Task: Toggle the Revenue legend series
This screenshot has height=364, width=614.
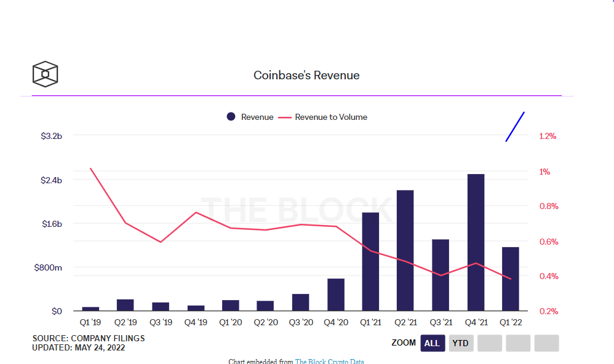Action: 250,117
